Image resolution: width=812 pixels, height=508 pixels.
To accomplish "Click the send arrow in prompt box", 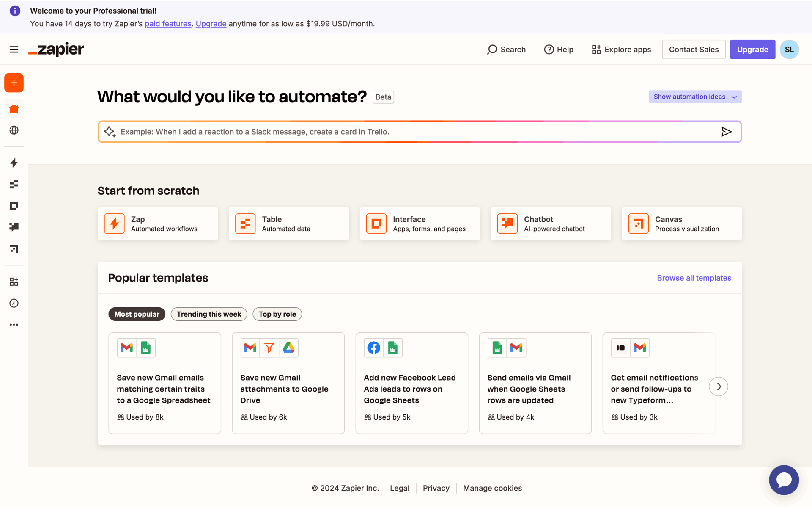I will pos(726,132).
